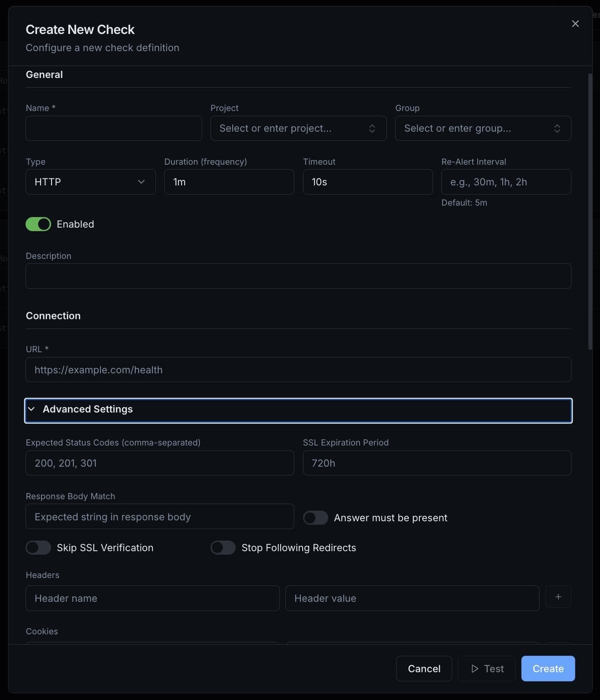Select the Re-Alert Interval field

pyautogui.click(x=506, y=182)
